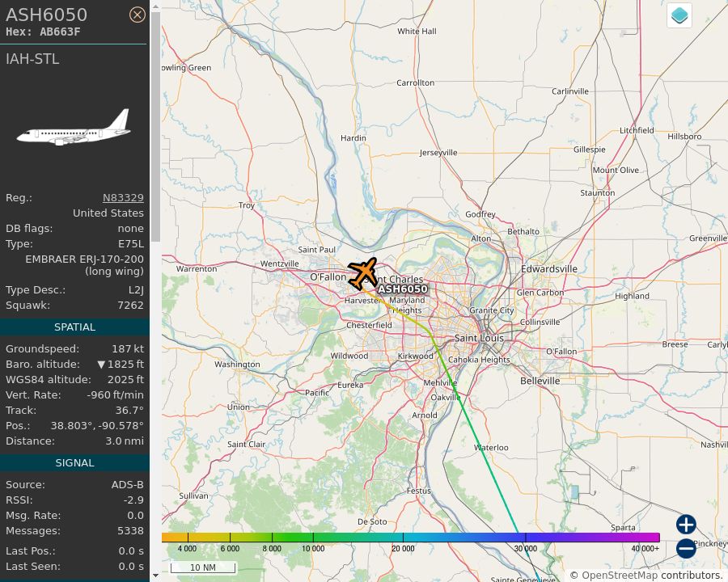Click the Waterloo map label

pyautogui.click(x=491, y=447)
